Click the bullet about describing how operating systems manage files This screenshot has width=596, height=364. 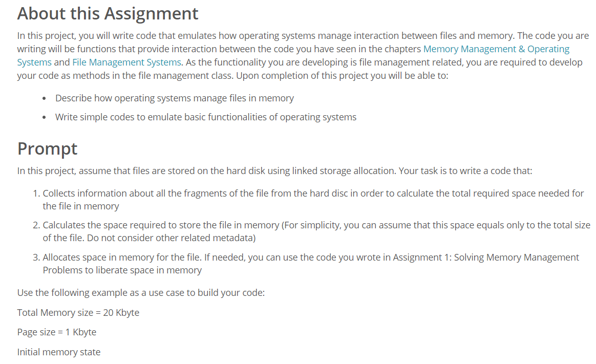click(x=175, y=98)
